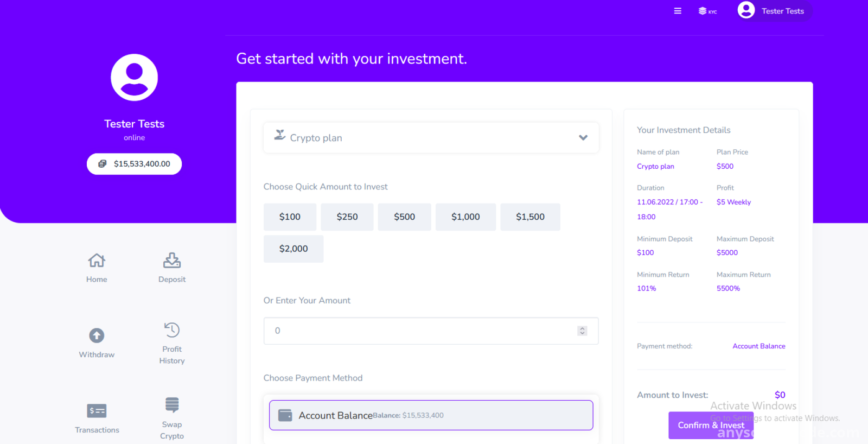The height and width of the screenshot is (444, 868).
Task: Click the amount field stepper arrows
Action: [x=582, y=331]
